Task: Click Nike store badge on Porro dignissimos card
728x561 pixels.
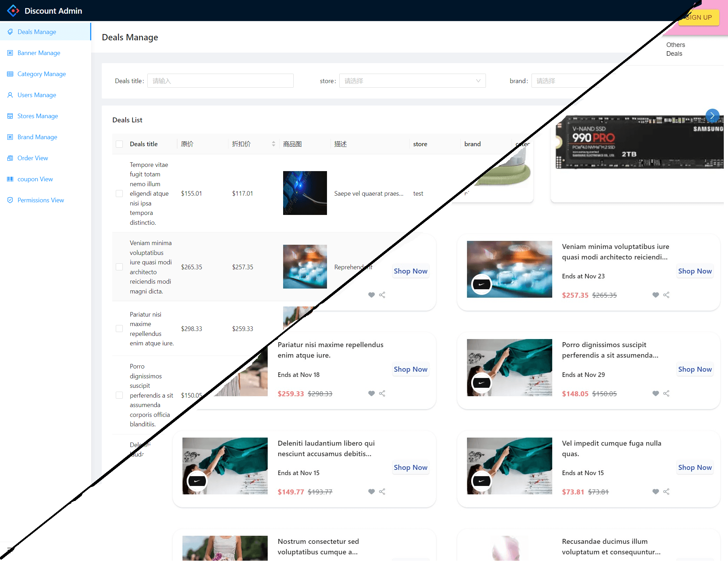Action: click(x=481, y=383)
